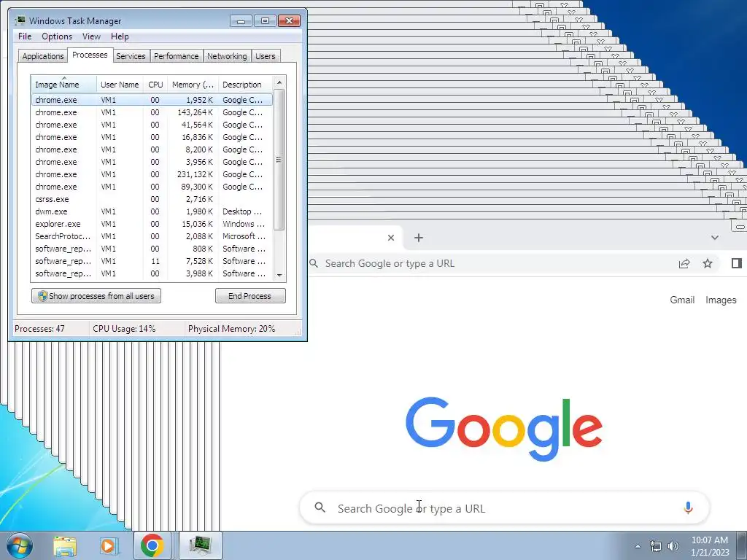Sort processes by CPU column
The height and width of the screenshot is (560, 747).
pos(155,85)
